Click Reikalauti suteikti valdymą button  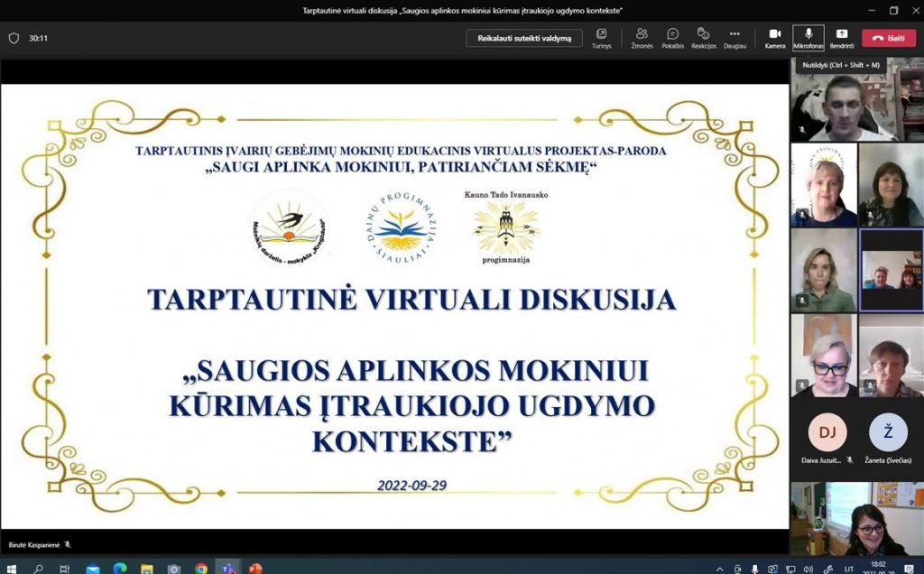pos(524,38)
